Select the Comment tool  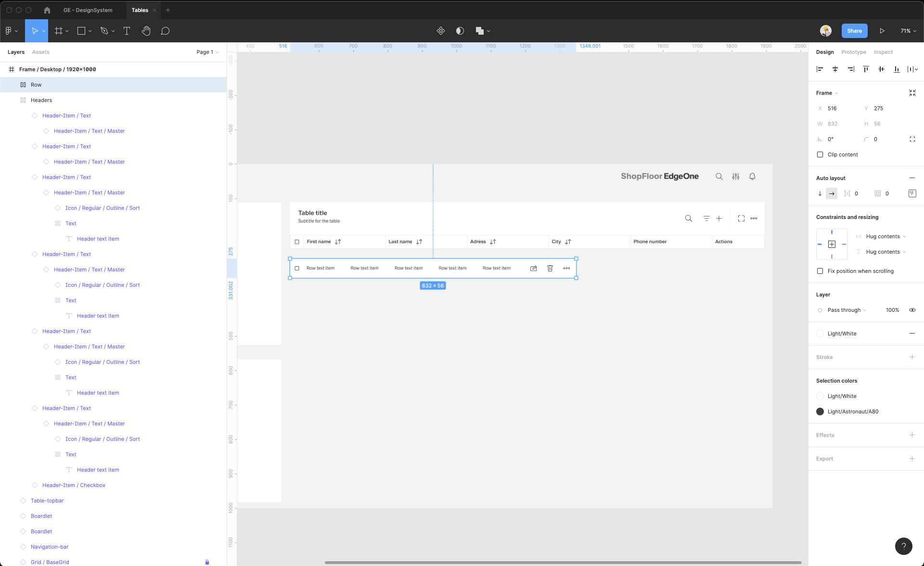click(x=165, y=31)
